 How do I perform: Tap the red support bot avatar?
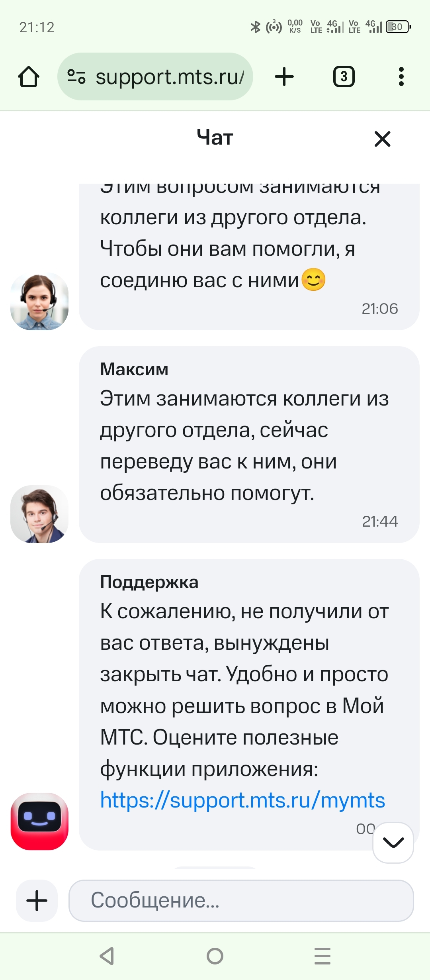click(39, 821)
